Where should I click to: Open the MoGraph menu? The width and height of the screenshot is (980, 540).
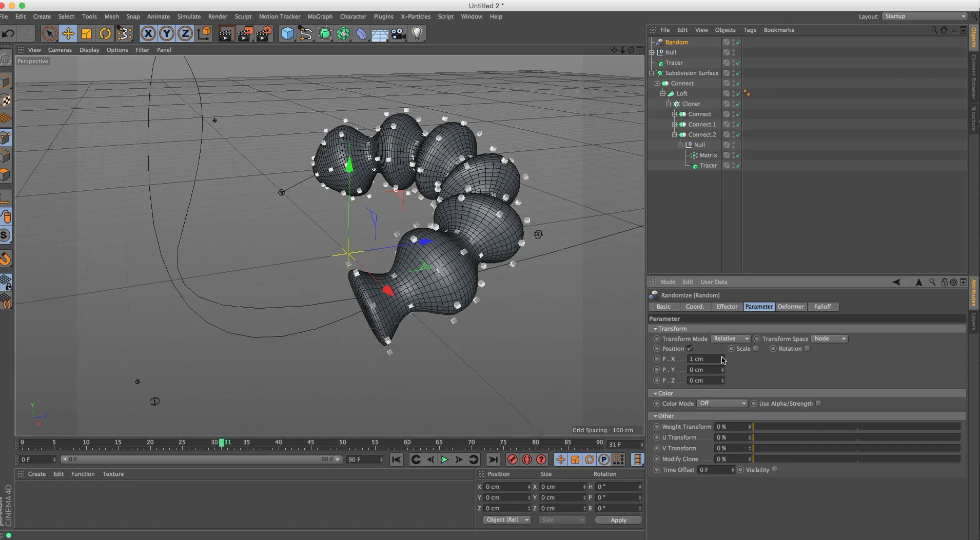(x=319, y=16)
